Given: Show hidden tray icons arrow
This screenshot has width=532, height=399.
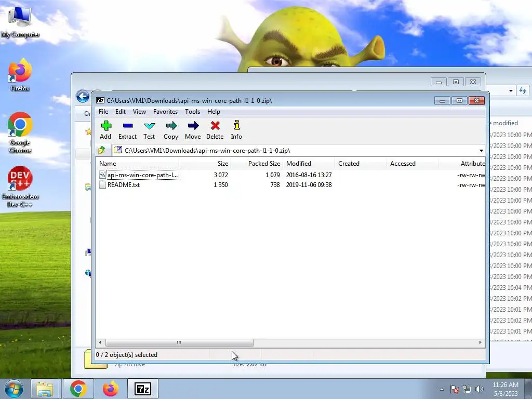Looking at the screenshot, I should click(x=442, y=389).
